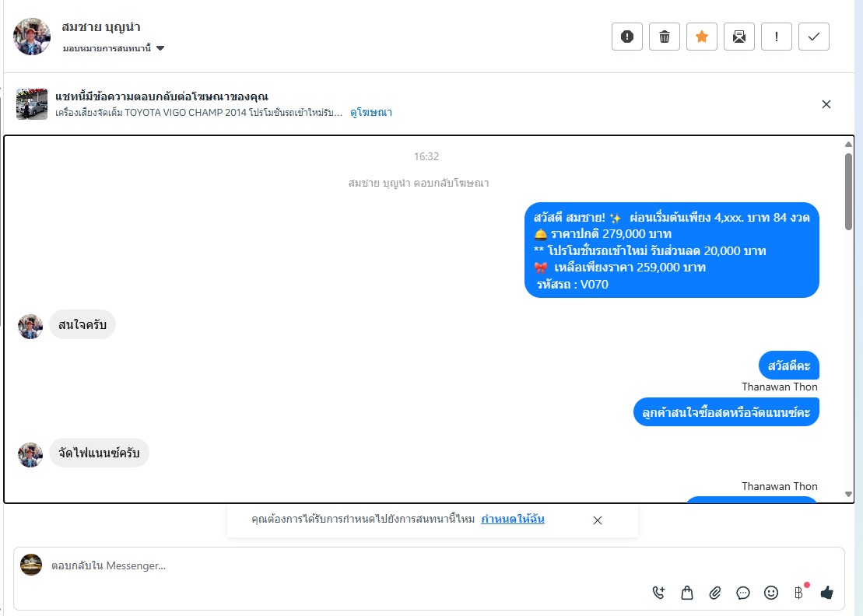Dismiss the ad reply banner
The width and height of the screenshot is (863, 616).
coord(826,104)
